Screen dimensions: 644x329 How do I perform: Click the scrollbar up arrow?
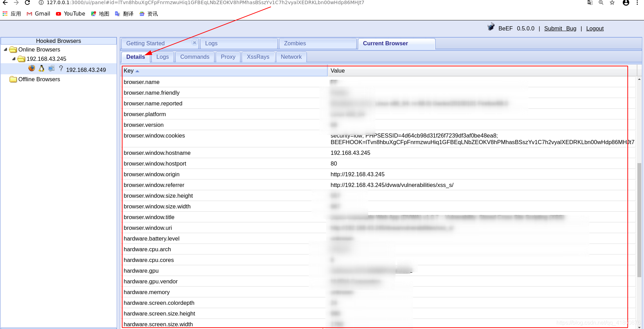pos(639,79)
